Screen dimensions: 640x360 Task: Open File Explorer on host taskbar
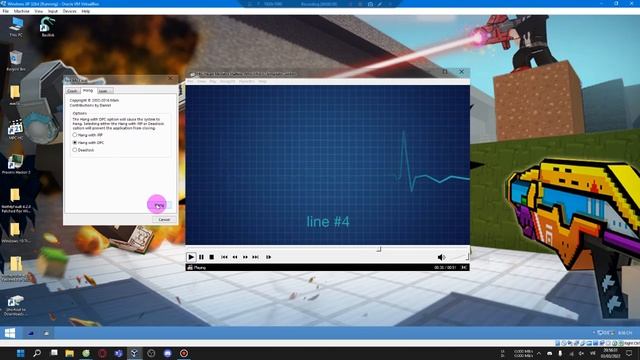[69, 353]
